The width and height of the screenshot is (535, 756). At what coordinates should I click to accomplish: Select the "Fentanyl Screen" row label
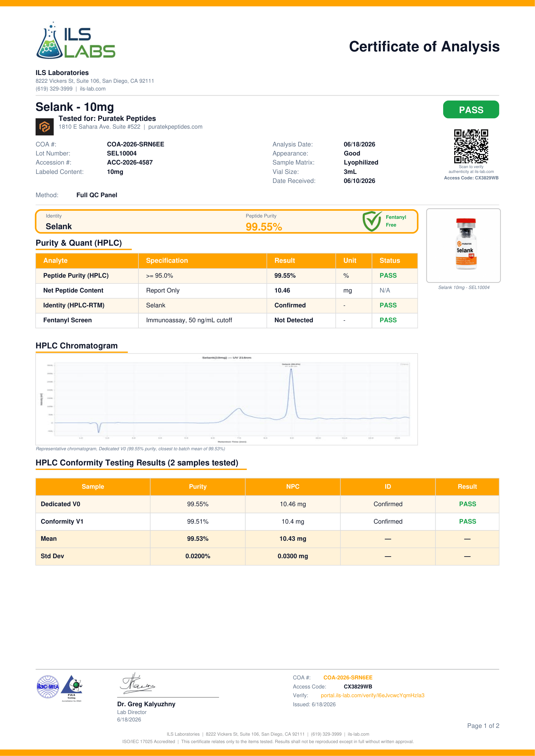click(x=68, y=320)
